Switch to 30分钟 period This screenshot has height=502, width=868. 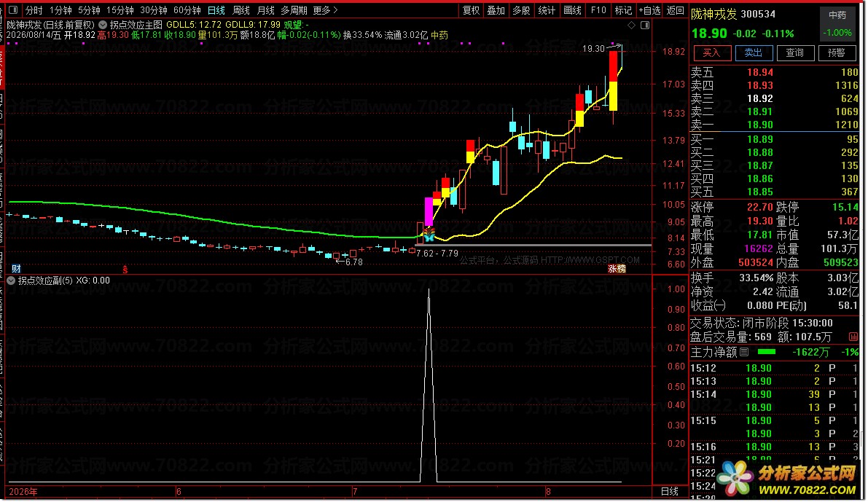(154, 10)
